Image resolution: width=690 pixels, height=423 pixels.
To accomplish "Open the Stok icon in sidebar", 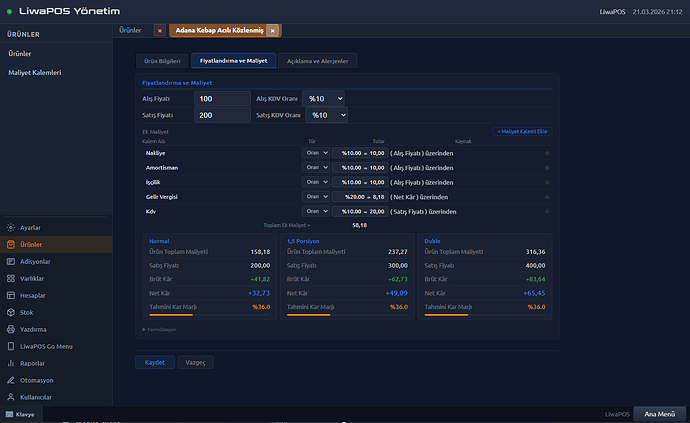I will (10, 313).
